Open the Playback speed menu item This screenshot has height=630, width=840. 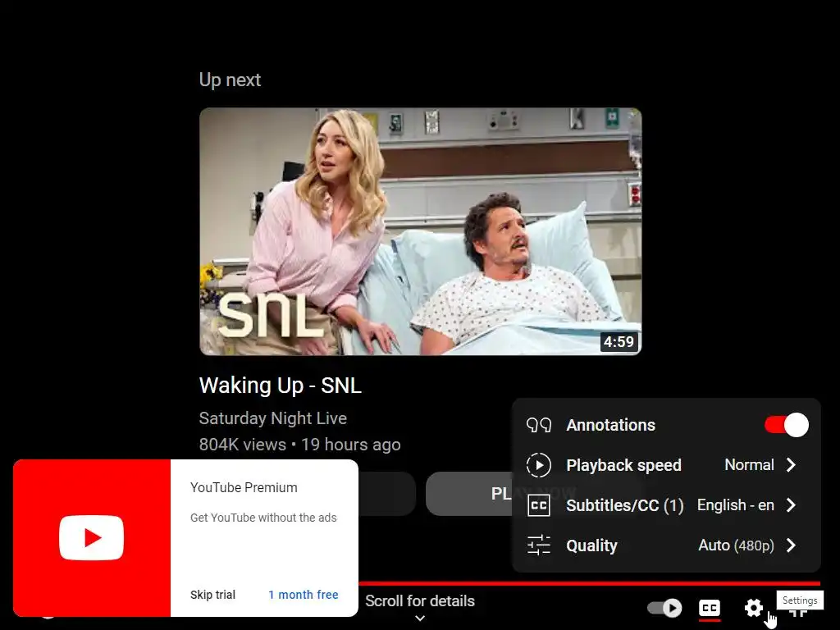(666, 465)
